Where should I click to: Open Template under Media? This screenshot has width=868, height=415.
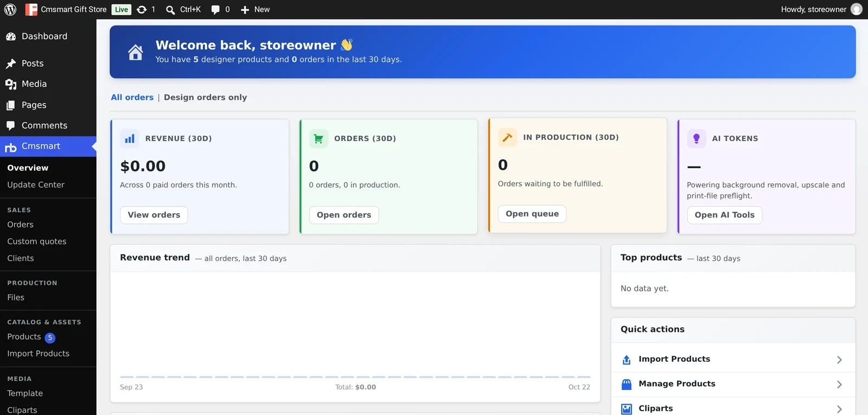pos(25,393)
